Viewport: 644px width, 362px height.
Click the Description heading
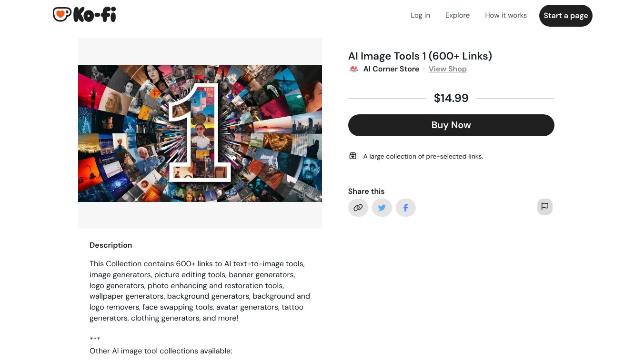click(x=111, y=245)
